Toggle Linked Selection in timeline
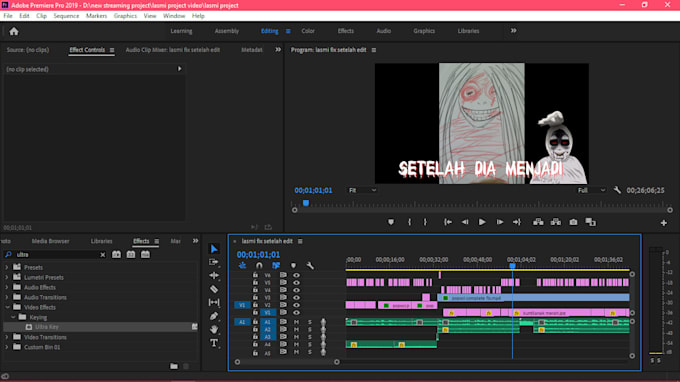Viewport: 680px width, 382px height. pos(276,265)
